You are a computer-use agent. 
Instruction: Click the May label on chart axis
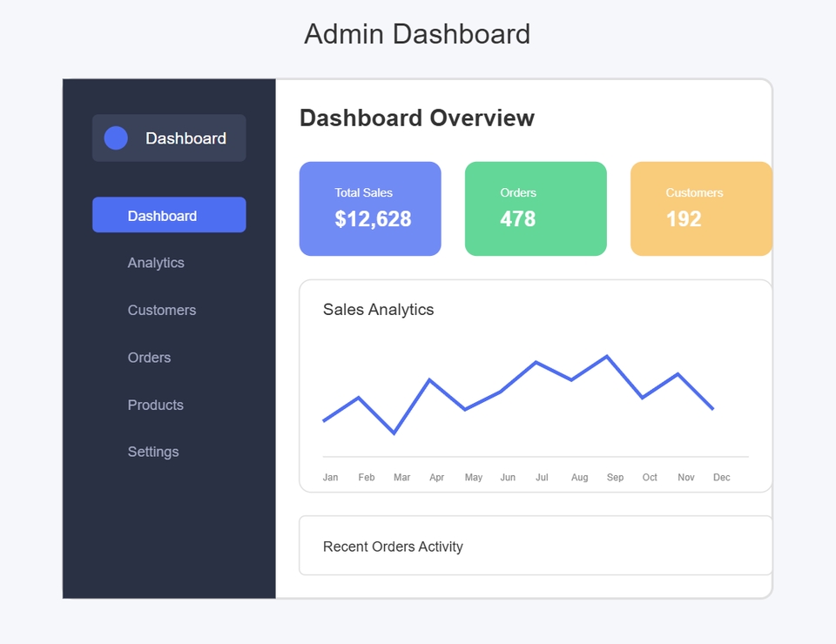pos(474,477)
